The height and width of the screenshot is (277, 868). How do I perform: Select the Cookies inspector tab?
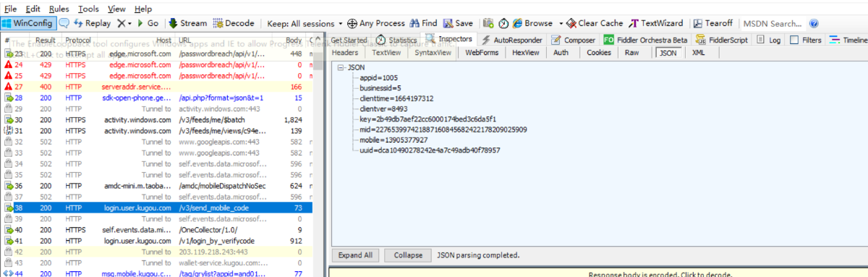click(598, 53)
